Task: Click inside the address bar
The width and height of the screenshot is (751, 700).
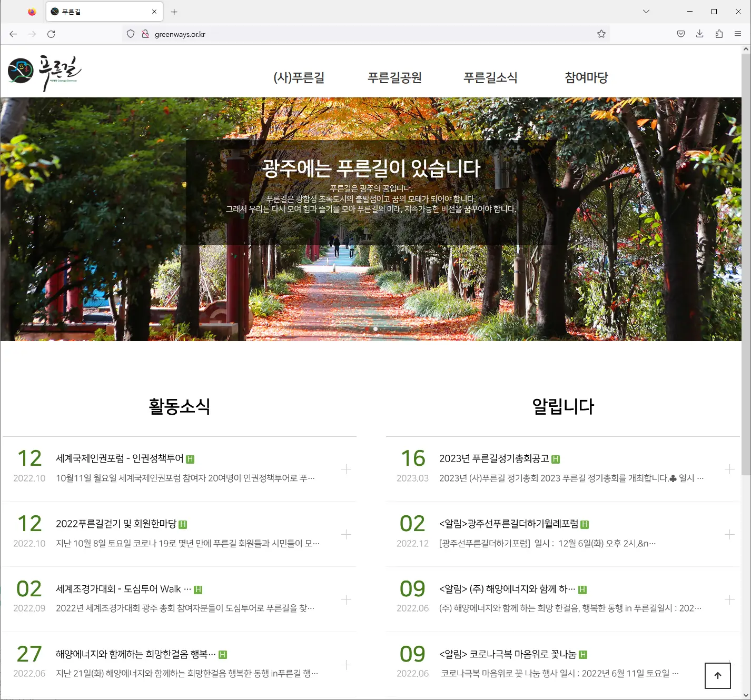Action: pyautogui.click(x=316, y=34)
